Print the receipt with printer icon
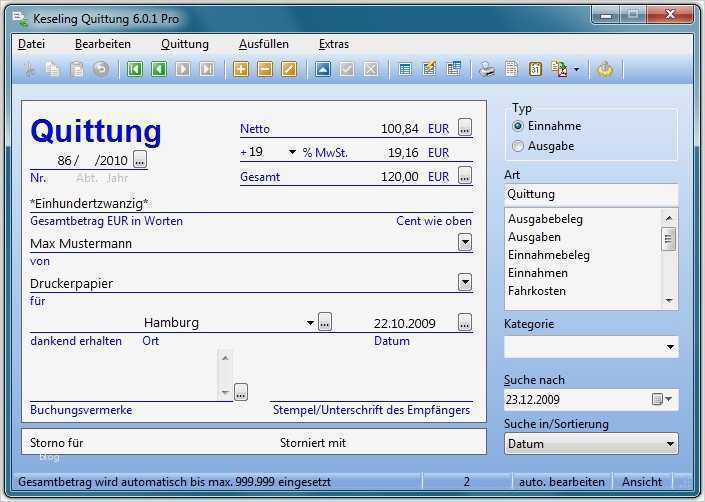This screenshot has height=502, width=705. click(487, 69)
